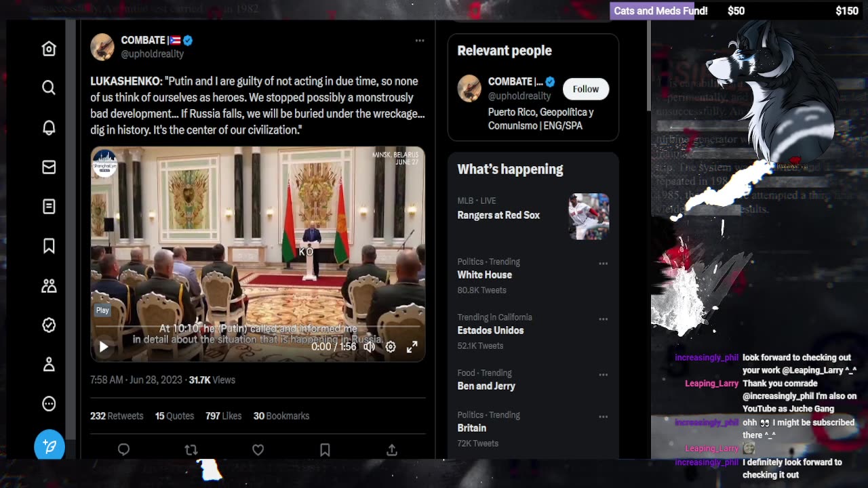Open the tweet timestamp link
868x488 pixels.
pyautogui.click(x=136, y=380)
